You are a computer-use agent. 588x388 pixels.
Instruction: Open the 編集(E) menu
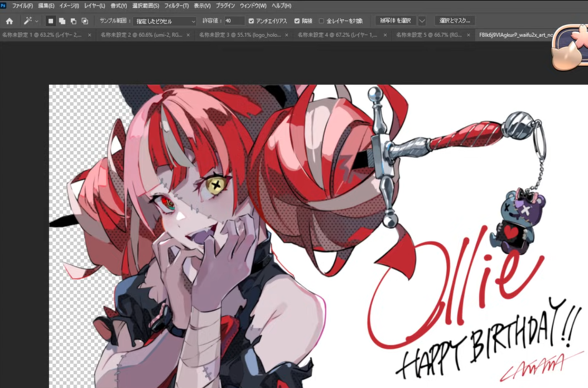click(x=46, y=6)
